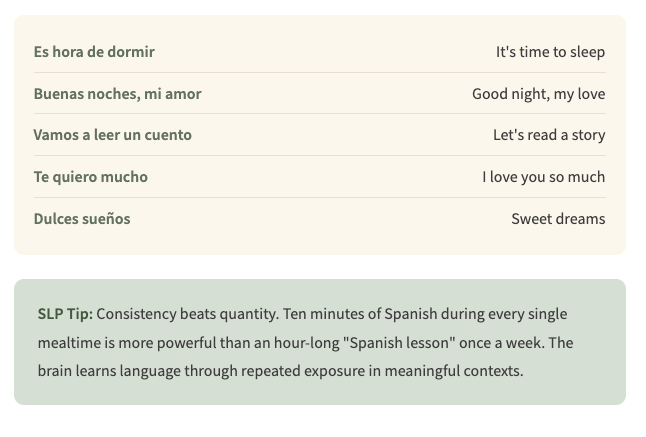
Task: Click the Spanish phrase 'Es hora de dormir'
Action: 94,52
